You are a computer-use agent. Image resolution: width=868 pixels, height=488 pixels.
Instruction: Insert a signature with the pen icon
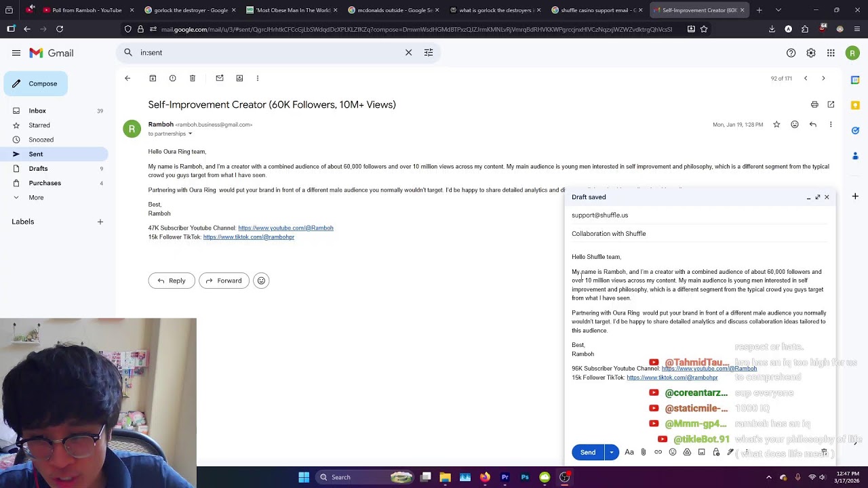click(730, 453)
